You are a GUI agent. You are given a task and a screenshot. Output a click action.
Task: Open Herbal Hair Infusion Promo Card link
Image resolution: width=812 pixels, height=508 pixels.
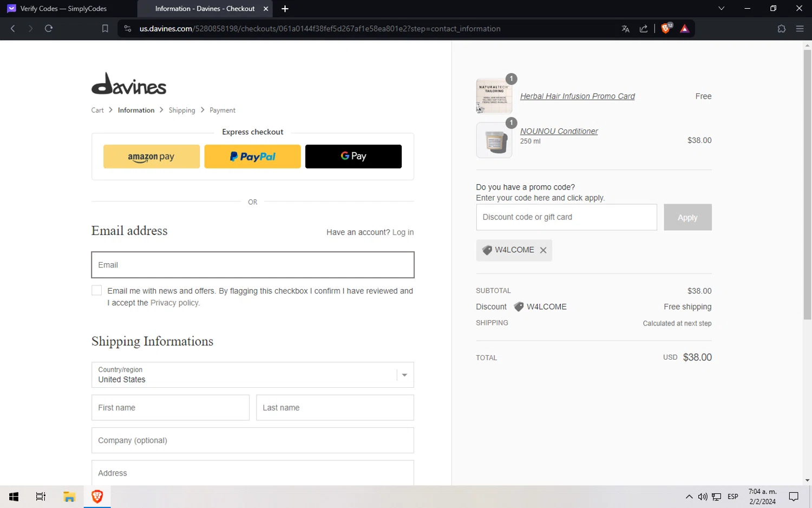tap(578, 96)
